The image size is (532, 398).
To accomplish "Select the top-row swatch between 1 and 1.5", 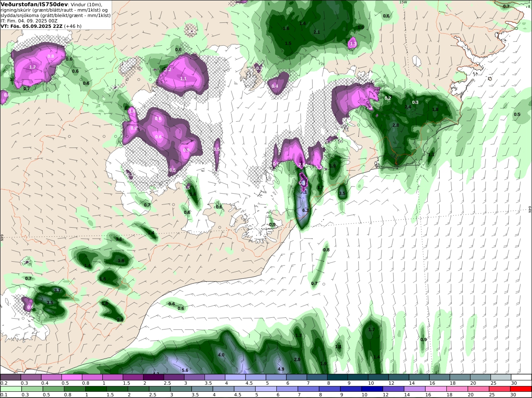I will click(113, 377).
